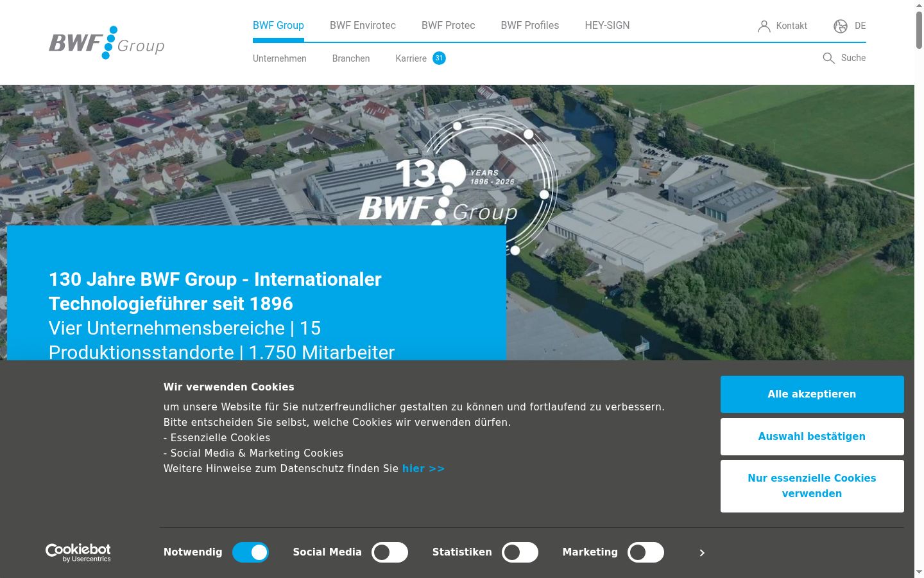Screen dimensions: 924x578
Task: Open the Unternehmen menu
Action: pyautogui.click(x=280, y=58)
